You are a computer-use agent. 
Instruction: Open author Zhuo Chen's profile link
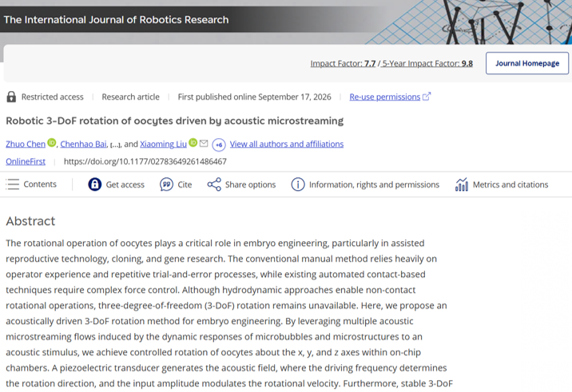pyautogui.click(x=26, y=144)
